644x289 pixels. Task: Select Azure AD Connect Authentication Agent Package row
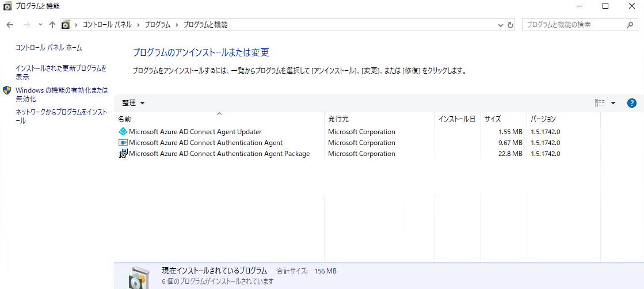click(x=357, y=154)
